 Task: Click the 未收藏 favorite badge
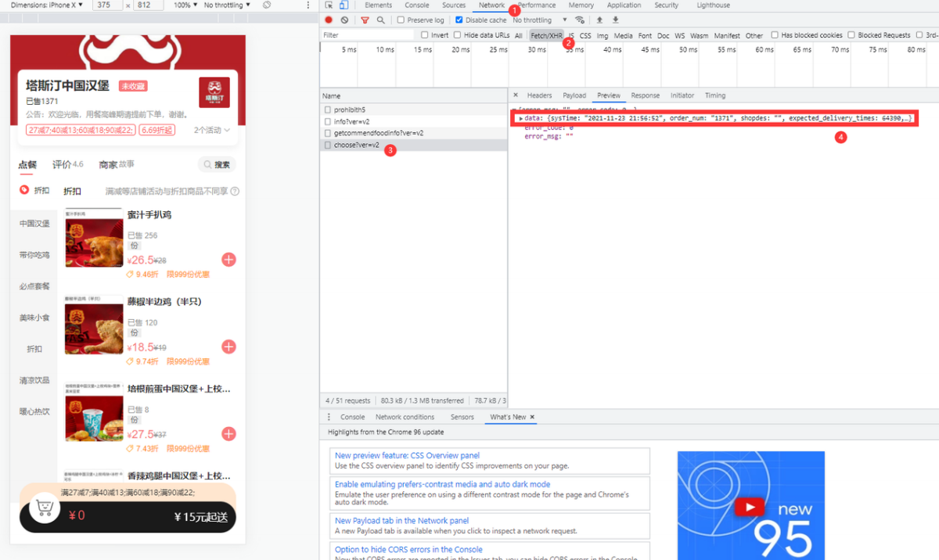(x=133, y=86)
